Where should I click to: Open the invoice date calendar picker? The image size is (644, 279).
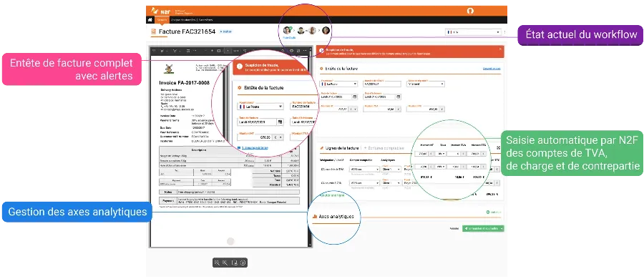coord(354,97)
